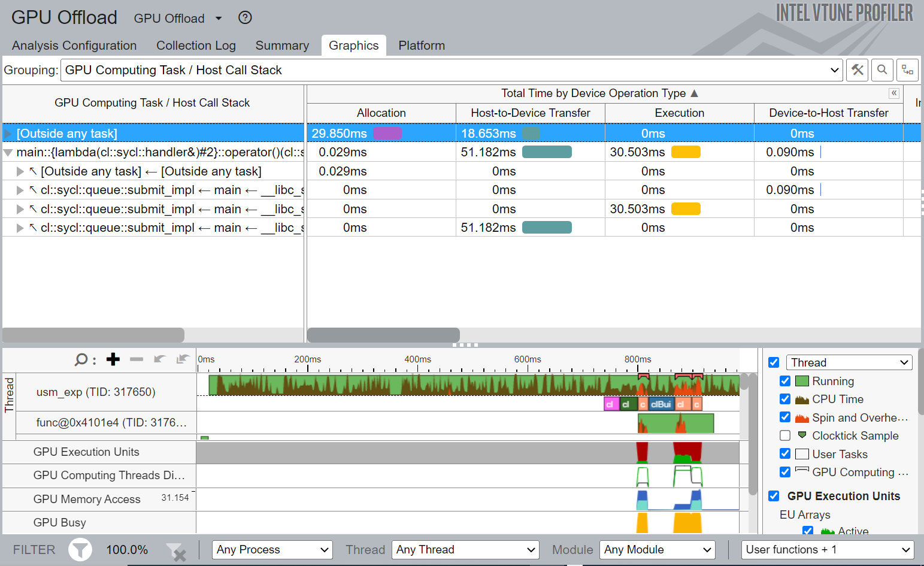
Task: Open the customize grouping tools icon
Action: tap(858, 70)
